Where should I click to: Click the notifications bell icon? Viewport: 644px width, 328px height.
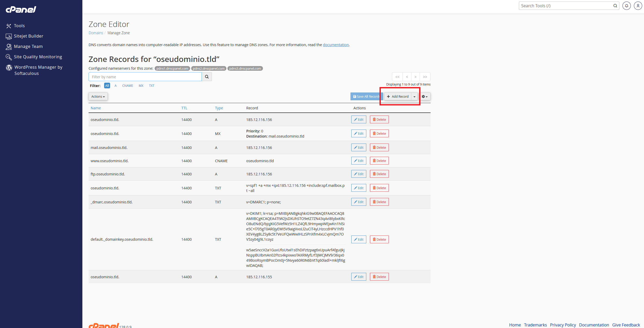tap(626, 6)
